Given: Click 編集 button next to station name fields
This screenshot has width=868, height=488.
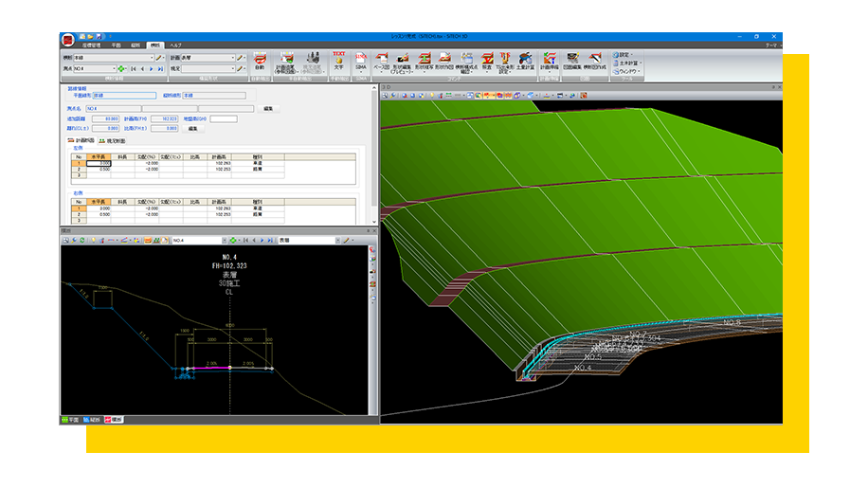Looking at the screenshot, I should pos(268,108).
